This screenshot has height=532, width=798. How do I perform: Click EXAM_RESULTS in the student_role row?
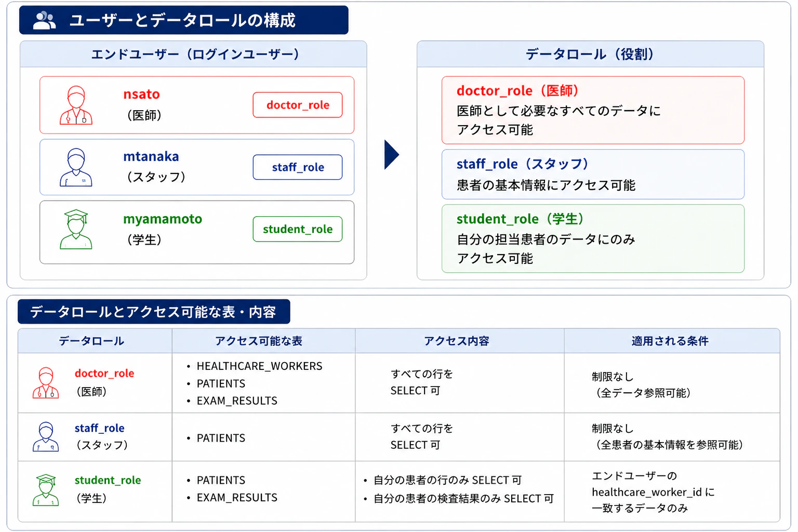(237, 497)
